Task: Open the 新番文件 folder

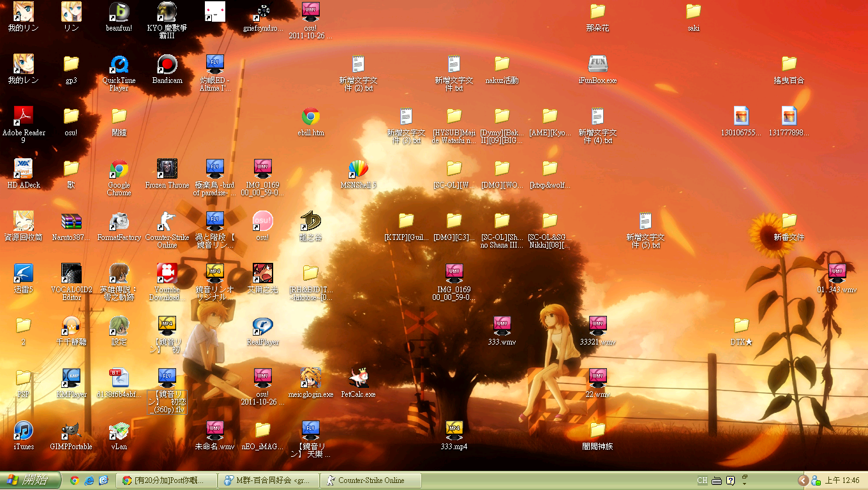Action: pyautogui.click(x=789, y=221)
